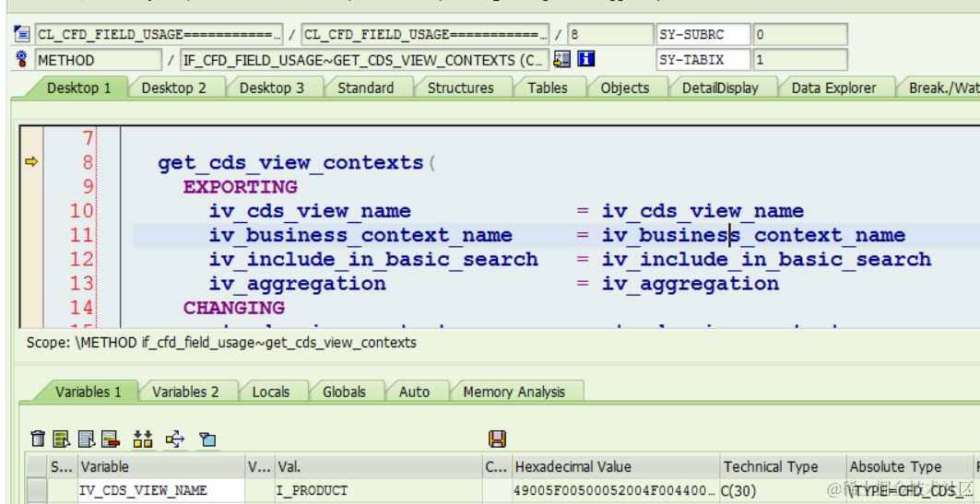This screenshot has height=504, width=980.
Task: Click the SY-TABIX value field showing 1
Action: pos(800,60)
